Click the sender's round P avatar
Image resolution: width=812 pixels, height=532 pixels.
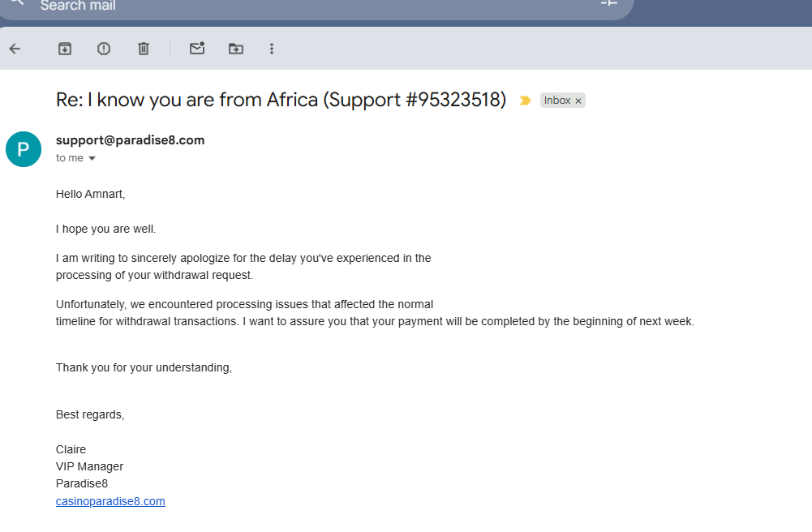point(24,149)
